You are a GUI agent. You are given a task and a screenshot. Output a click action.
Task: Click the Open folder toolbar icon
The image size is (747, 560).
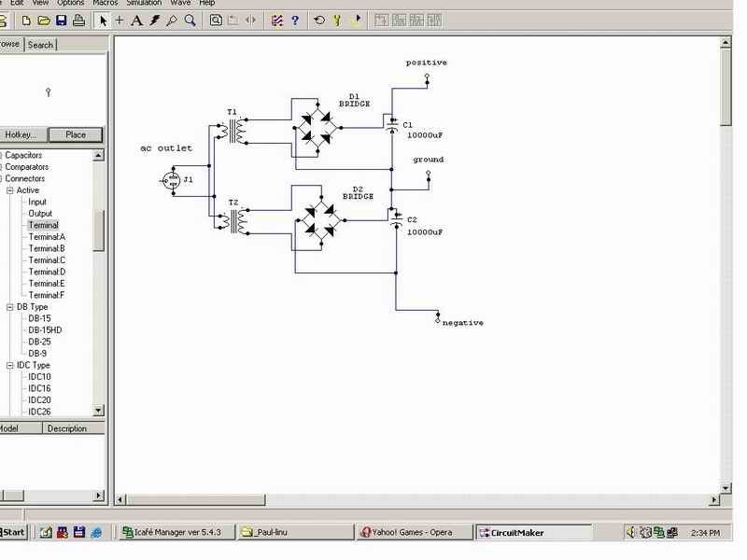point(44,21)
